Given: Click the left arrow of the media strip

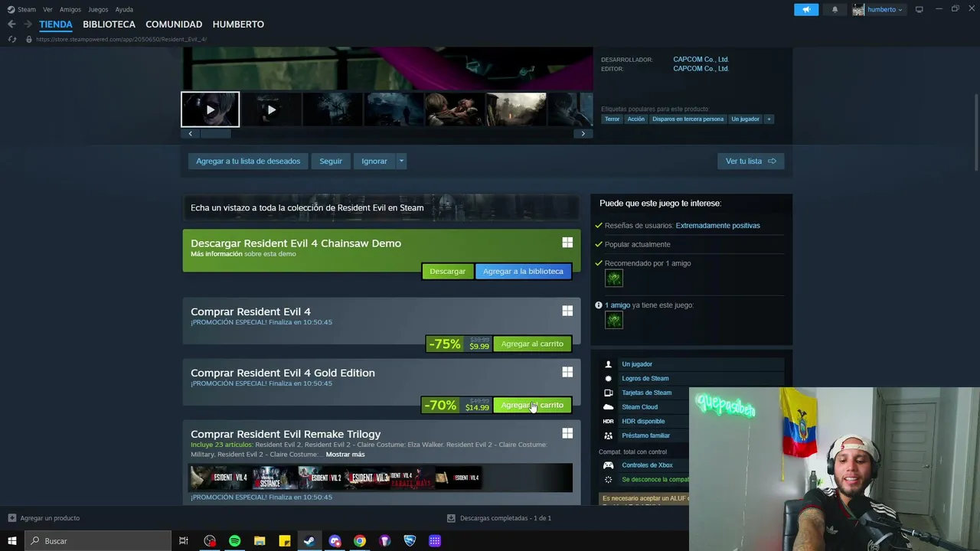Looking at the screenshot, I should click(191, 133).
